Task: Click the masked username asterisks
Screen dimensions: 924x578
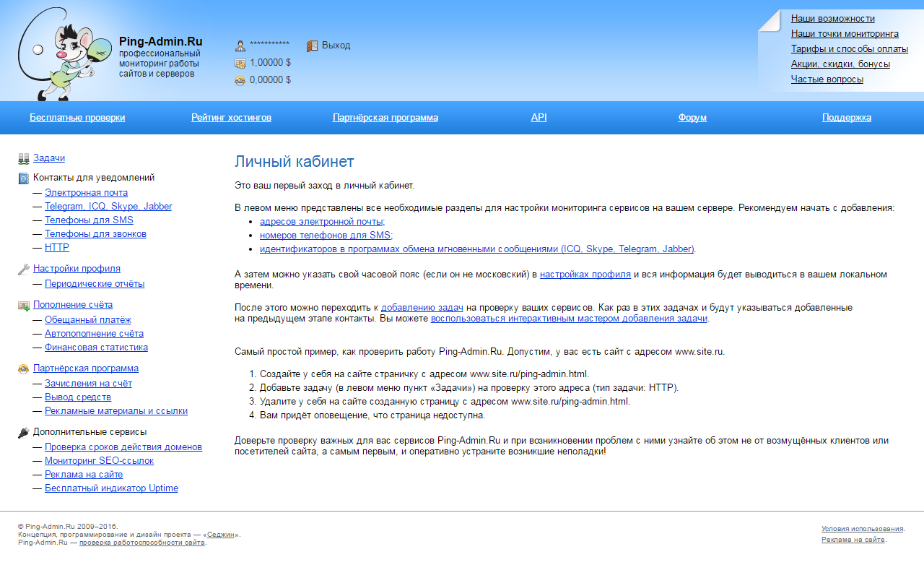Action: pyautogui.click(x=269, y=46)
